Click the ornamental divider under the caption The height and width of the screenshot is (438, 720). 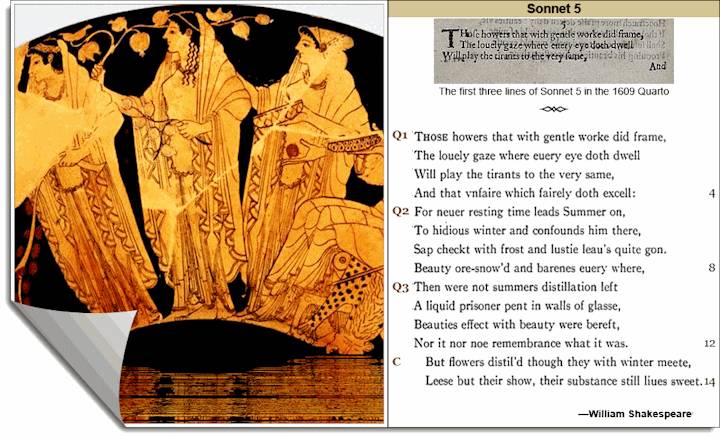pos(554,109)
